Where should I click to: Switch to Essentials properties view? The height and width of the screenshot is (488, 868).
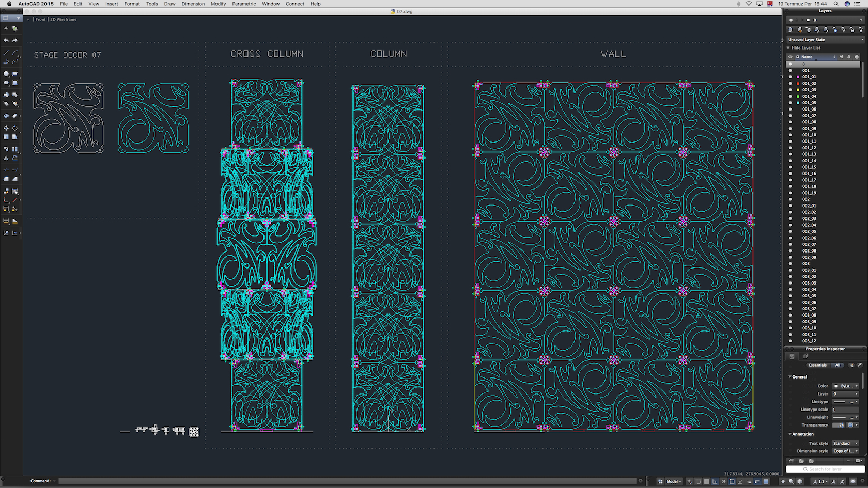817,365
